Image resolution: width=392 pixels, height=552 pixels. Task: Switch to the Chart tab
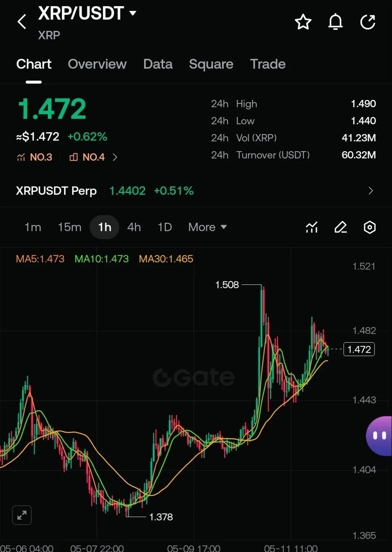(34, 64)
